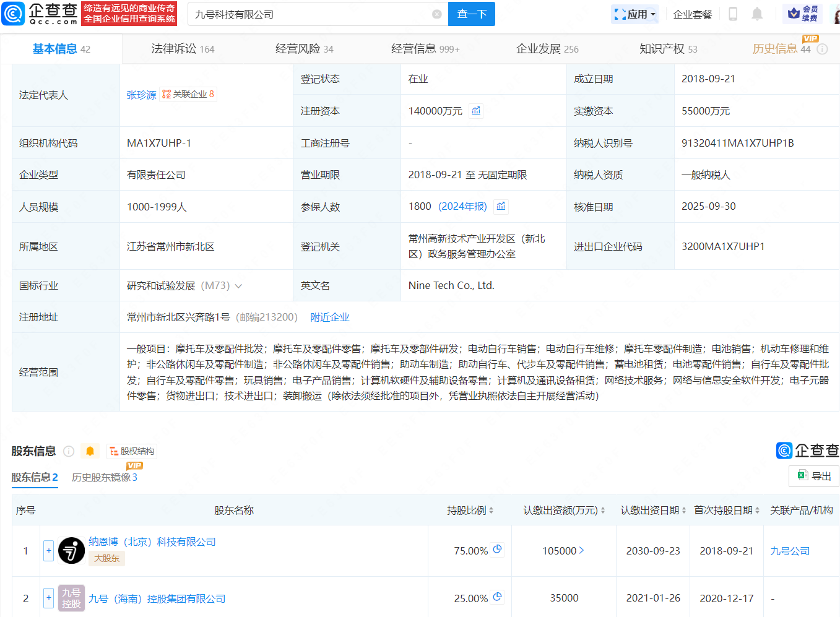
Task: Click pie chart icon next to 25.00%
Action: click(497, 597)
